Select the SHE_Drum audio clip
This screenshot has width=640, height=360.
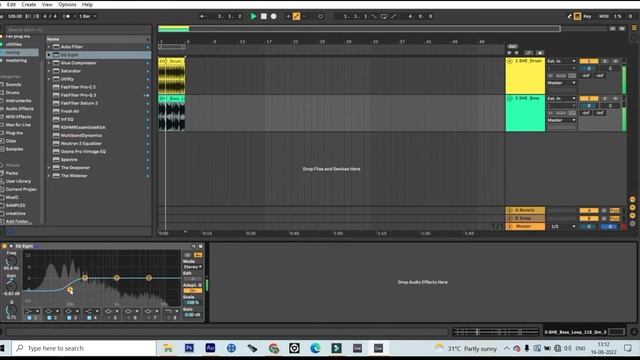tap(171, 76)
